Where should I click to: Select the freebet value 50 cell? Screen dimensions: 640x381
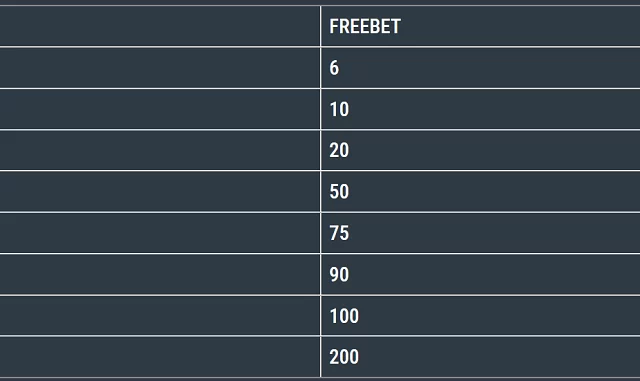click(480, 192)
